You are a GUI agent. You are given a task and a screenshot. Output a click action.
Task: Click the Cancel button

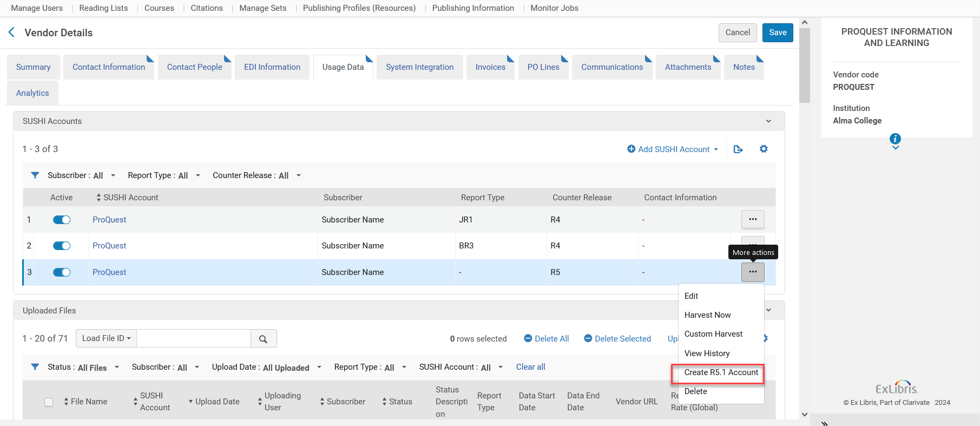(x=738, y=32)
